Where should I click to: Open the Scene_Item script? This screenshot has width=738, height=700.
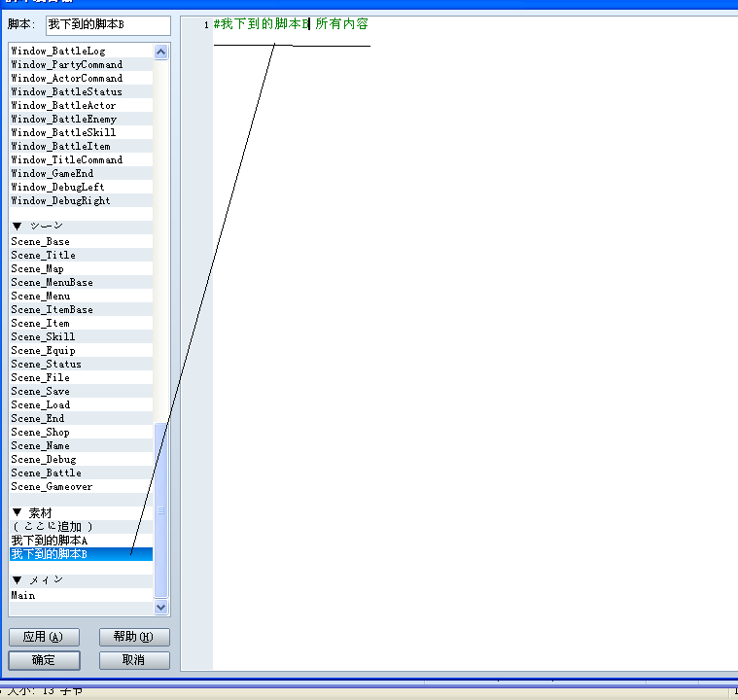[81, 324]
